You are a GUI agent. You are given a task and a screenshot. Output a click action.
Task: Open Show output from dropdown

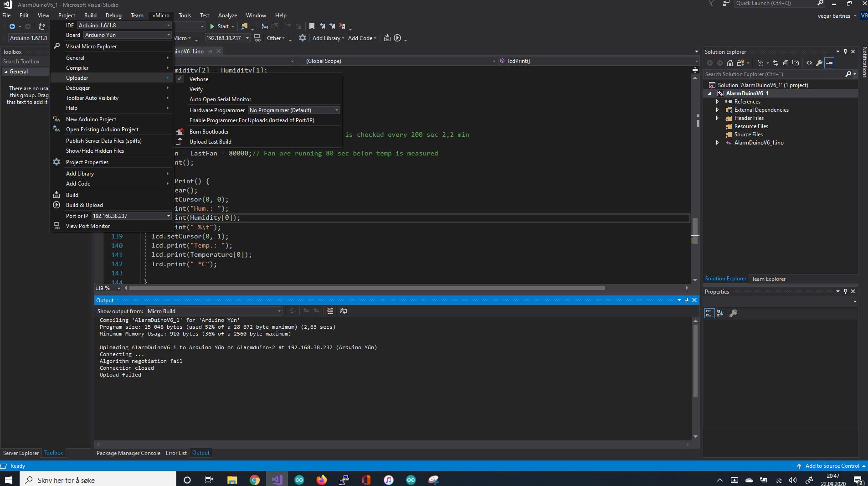click(214, 311)
